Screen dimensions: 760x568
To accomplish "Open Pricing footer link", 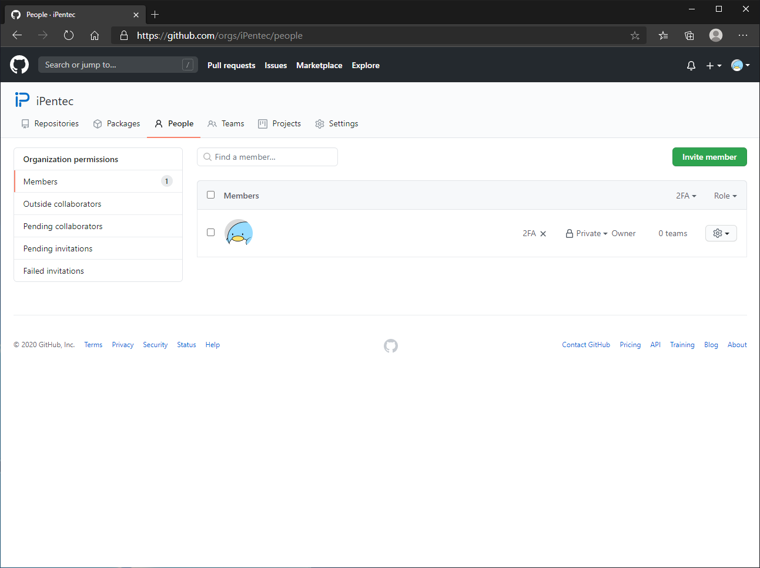I will click(630, 345).
